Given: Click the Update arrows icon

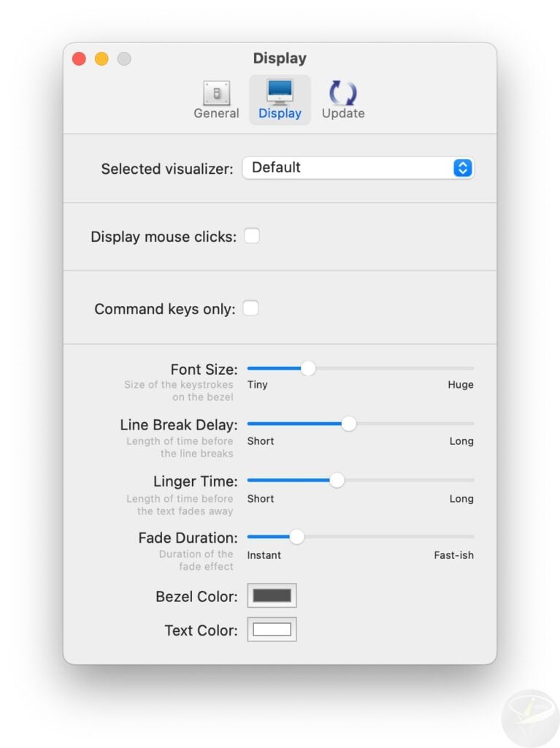Looking at the screenshot, I should pos(342,93).
